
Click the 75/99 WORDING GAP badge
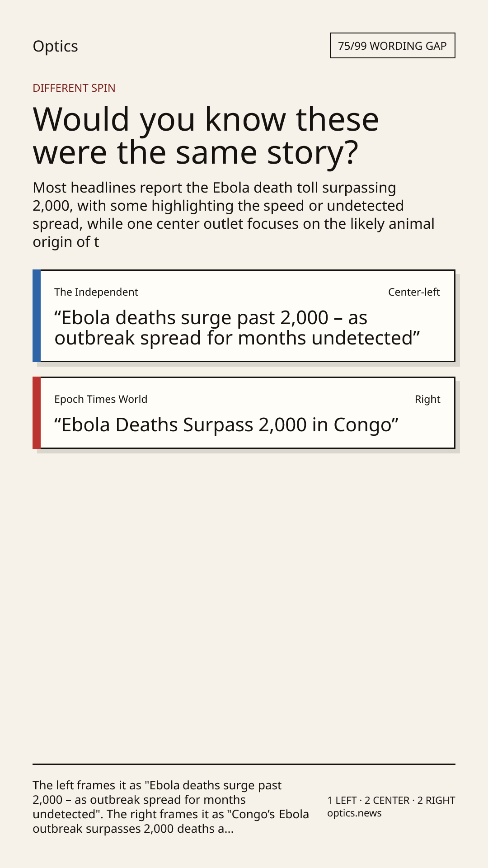click(392, 46)
